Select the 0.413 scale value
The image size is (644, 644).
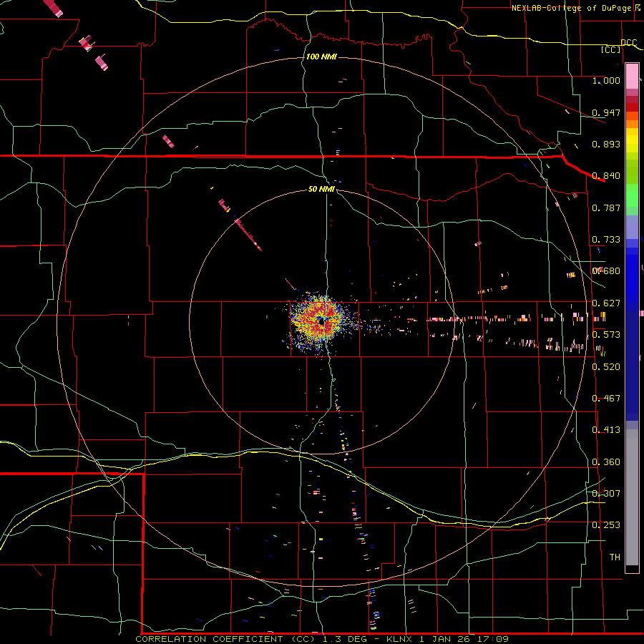(x=606, y=430)
